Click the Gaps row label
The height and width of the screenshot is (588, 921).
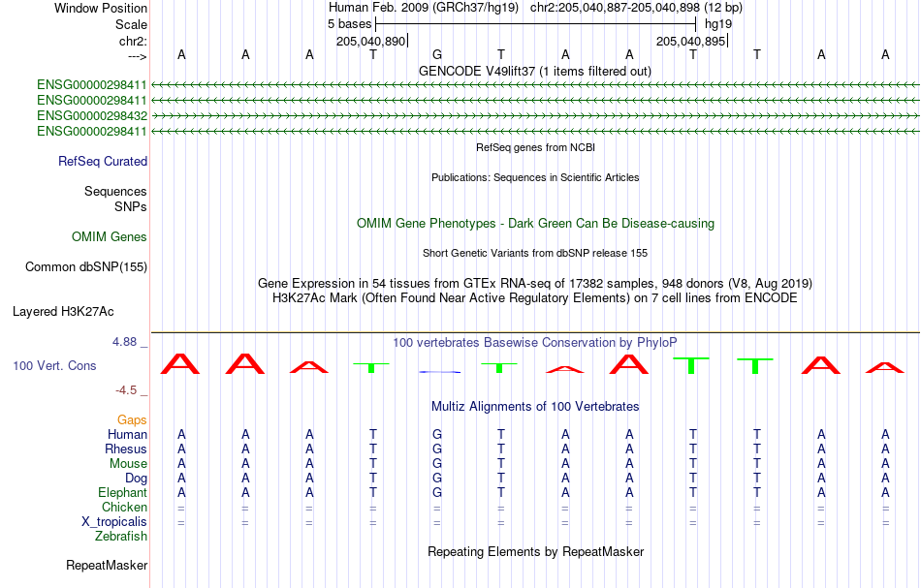pos(132,419)
